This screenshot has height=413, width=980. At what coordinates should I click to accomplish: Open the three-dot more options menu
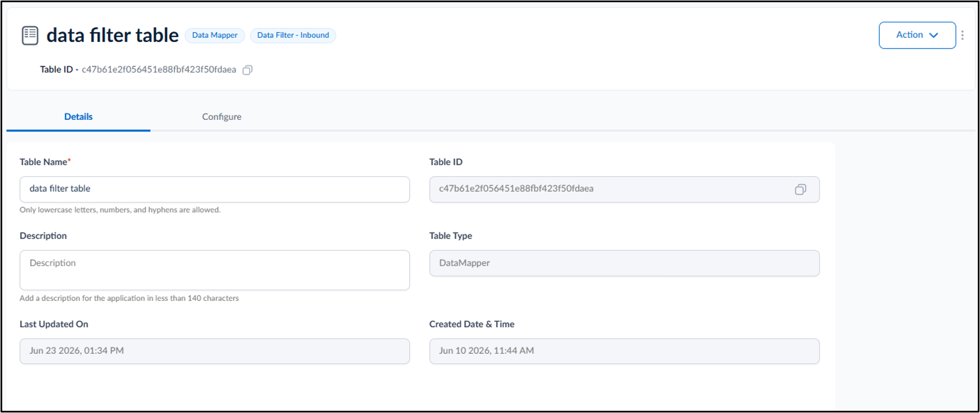click(x=962, y=35)
